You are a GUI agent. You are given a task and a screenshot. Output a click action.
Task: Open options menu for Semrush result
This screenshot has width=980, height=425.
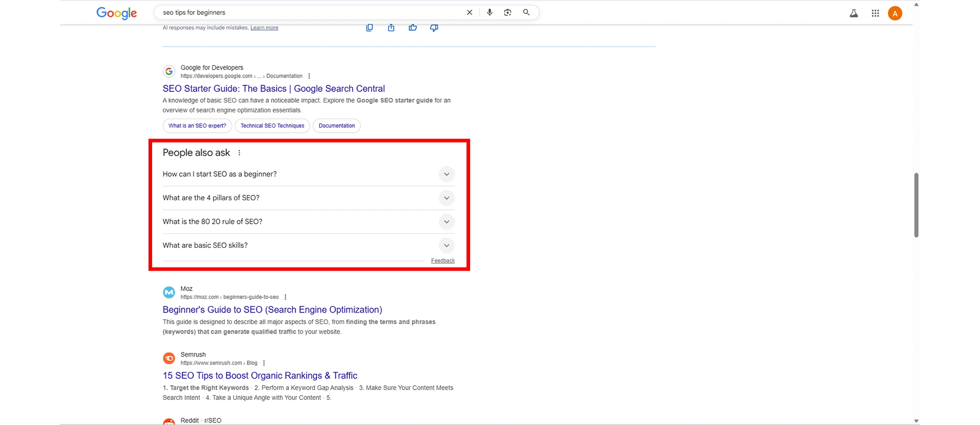(264, 363)
